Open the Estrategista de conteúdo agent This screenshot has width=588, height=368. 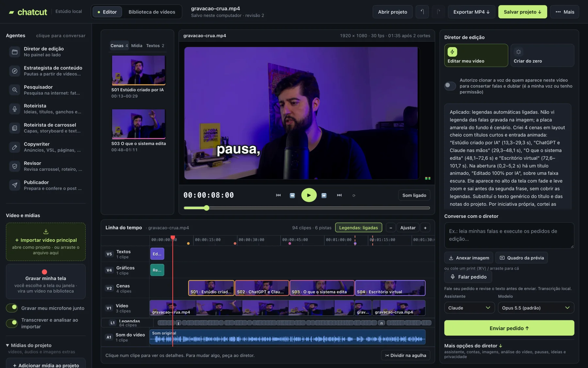point(46,71)
